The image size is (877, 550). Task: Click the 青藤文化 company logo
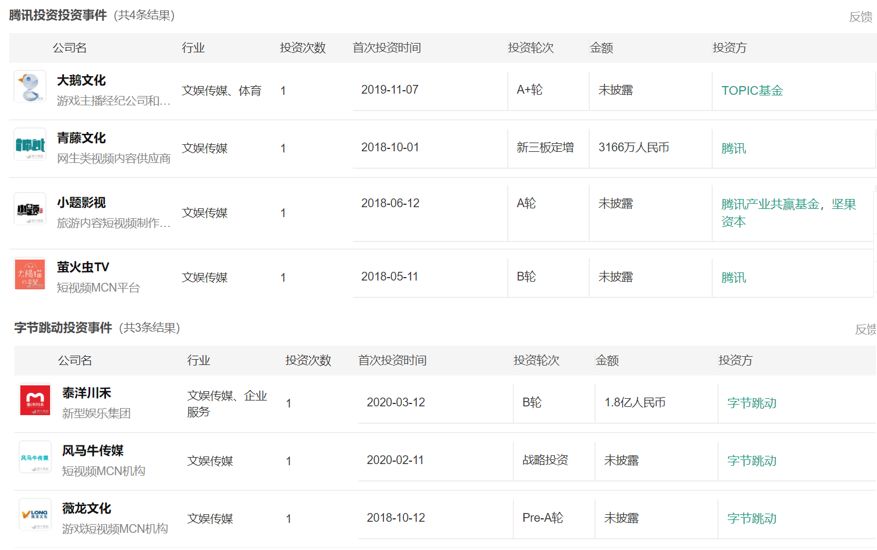coord(30,145)
